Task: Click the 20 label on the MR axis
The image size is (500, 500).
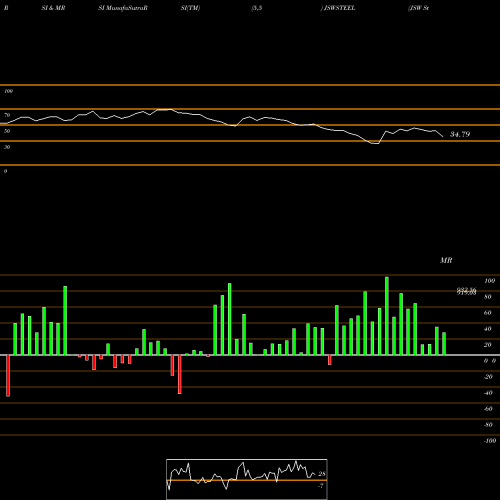Action: point(488,345)
